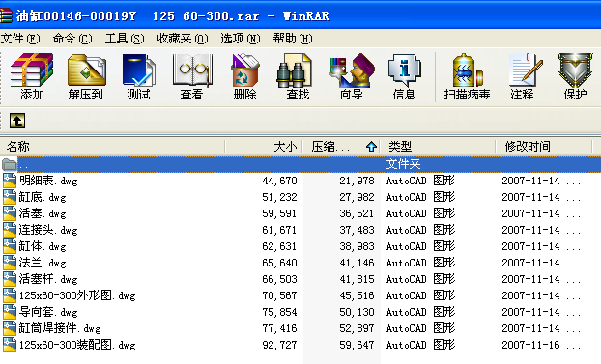Sort by the Size 大小 column header
601x364 pixels.
pyautogui.click(x=264, y=147)
